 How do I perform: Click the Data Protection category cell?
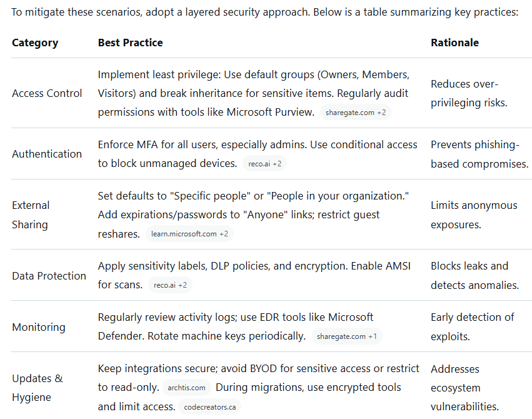(49, 276)
